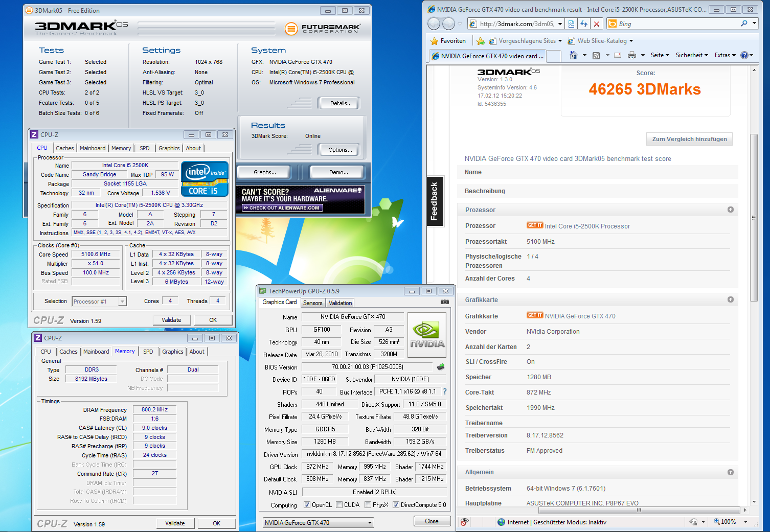The width and height of the screenshot is (770, 532).
Task: Click GPU-Z BIOS save chip icon
Action: coord(441,366)
